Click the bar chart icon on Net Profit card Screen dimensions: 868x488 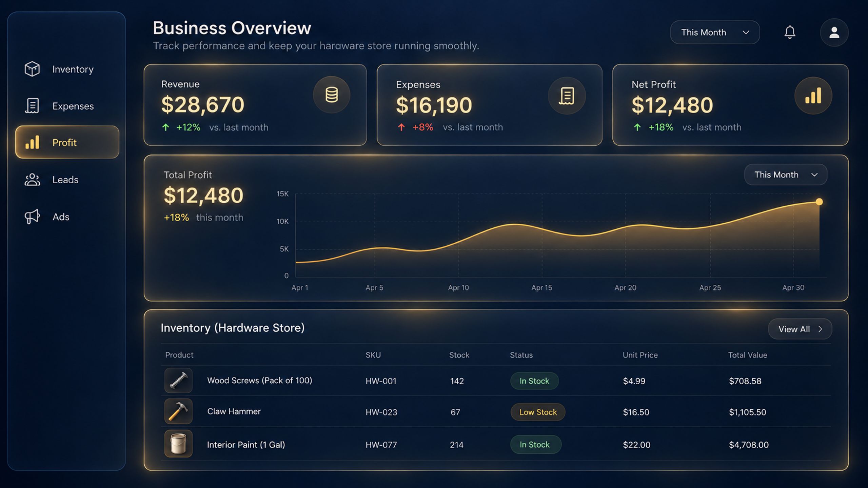(x=813, y=96)
